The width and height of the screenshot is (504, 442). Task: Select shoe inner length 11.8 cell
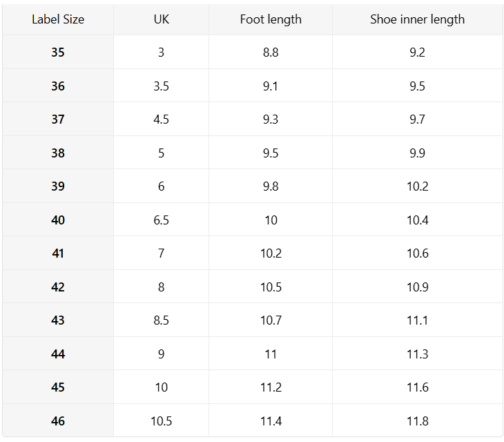click(x=417, y=421)
